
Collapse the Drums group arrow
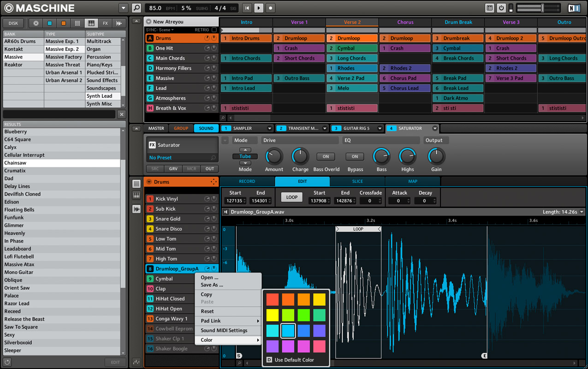[x=149, y=182]
